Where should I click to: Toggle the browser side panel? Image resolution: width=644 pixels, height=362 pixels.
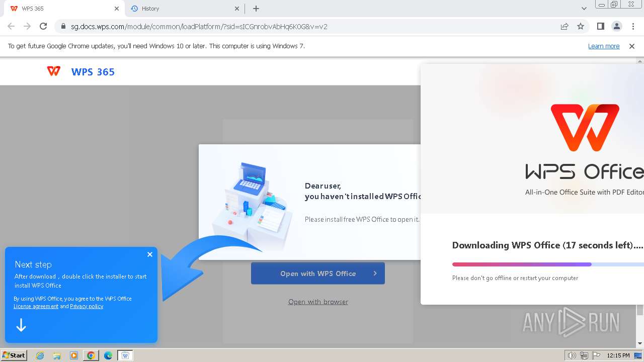[600, 26]
